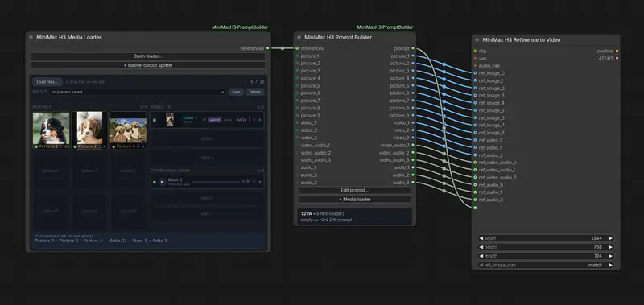
Task: Delete the selected preset
Action: click(254, 92)
